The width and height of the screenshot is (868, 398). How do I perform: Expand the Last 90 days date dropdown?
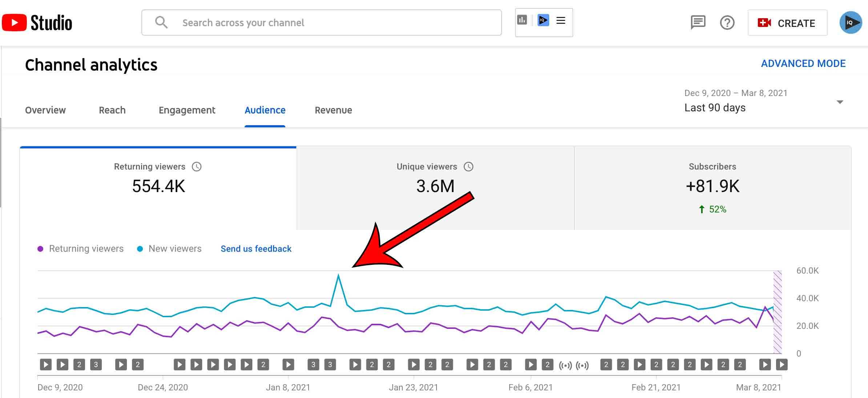click(715, 108)
